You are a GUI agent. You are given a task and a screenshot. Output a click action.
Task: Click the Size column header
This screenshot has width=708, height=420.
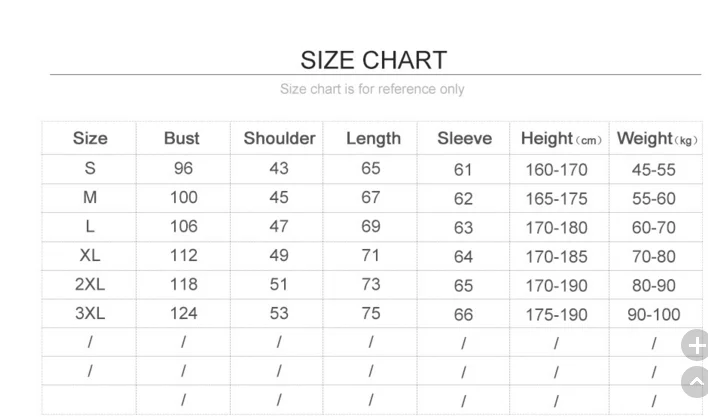pyautogui.click(x=90, y=138)
